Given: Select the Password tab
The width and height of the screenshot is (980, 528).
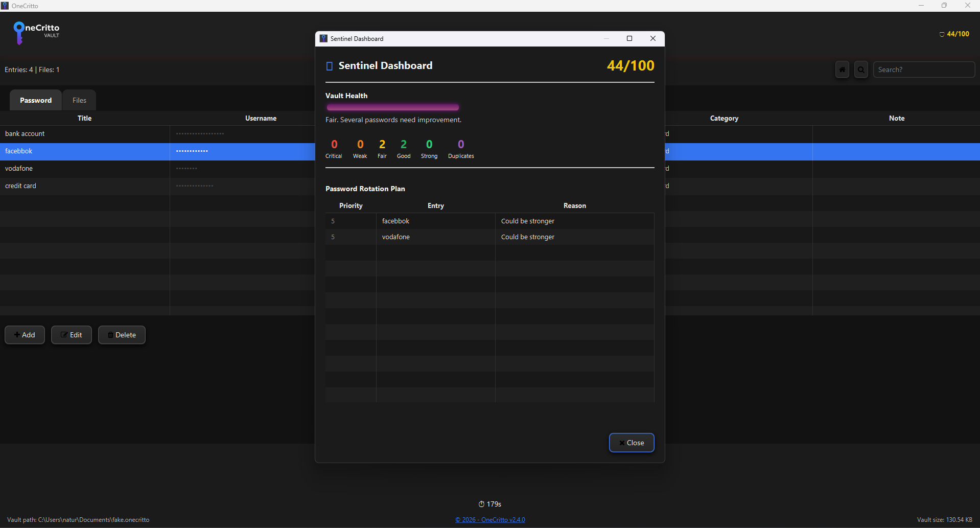Looking at the screenshot, I should coord(36,100).
